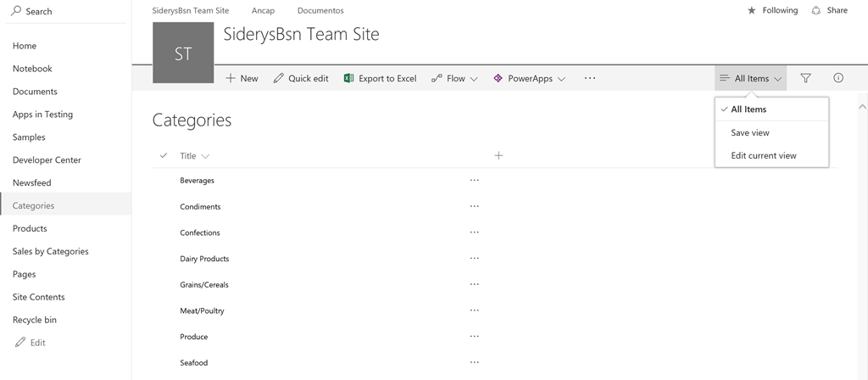
Task: Open Notebook in the sidebar
Action: 32,69
